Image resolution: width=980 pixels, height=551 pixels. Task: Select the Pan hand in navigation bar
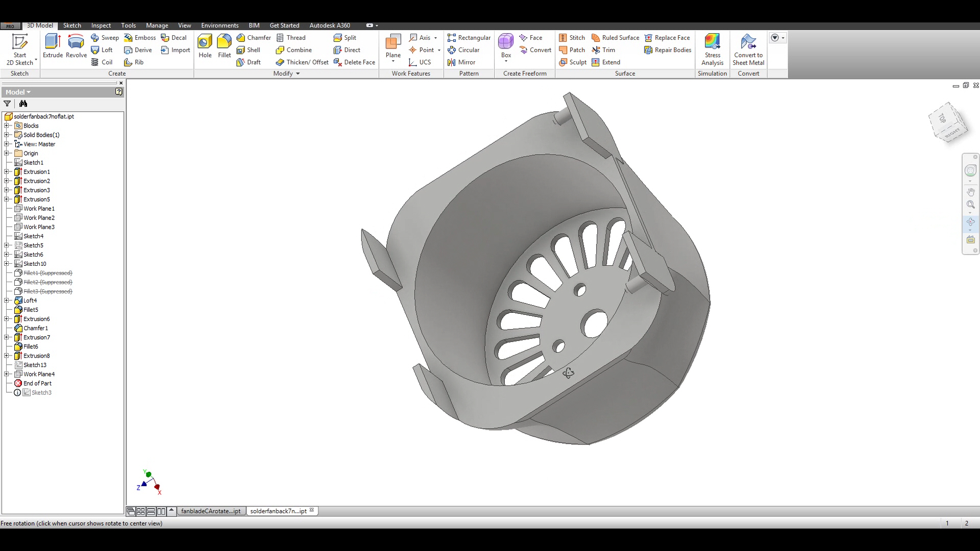[x=970, y=192]
